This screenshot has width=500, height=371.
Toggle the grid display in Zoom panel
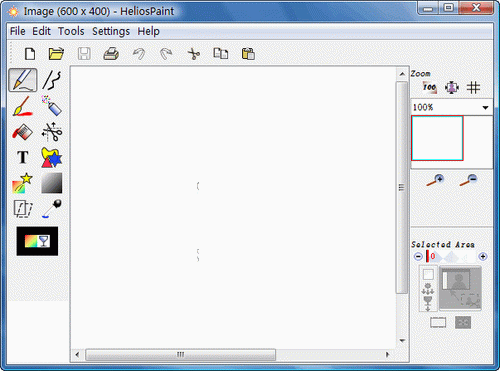pyautogui.click(x=473, y=88)
